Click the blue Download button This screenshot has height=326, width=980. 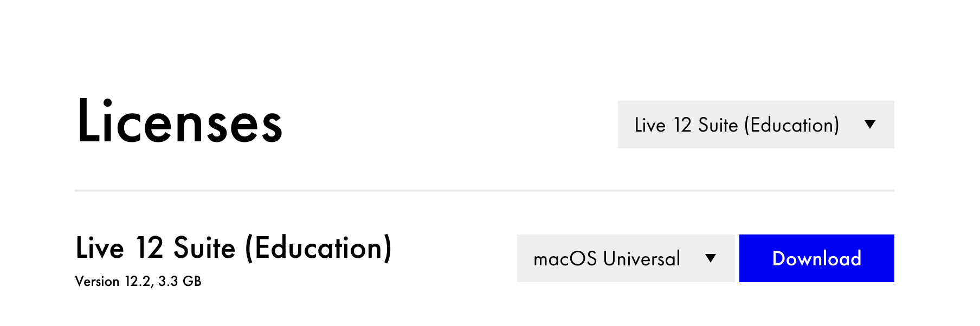click(817, 258)
